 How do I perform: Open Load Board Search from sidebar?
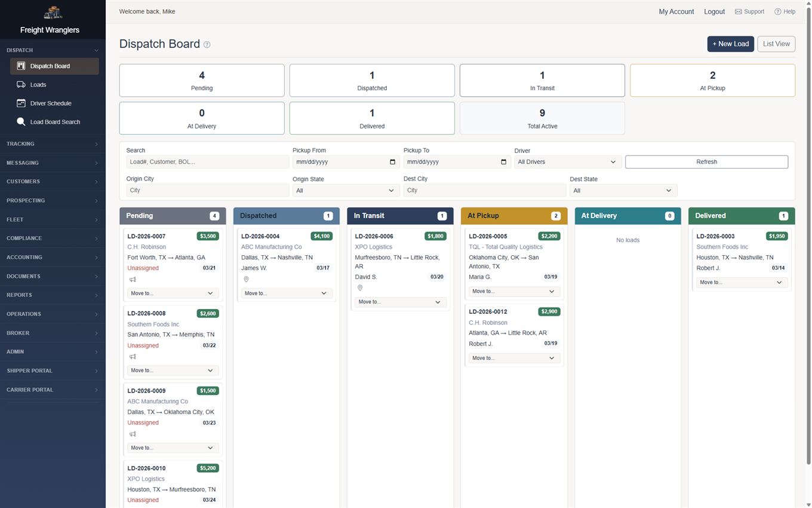point(54,122)
